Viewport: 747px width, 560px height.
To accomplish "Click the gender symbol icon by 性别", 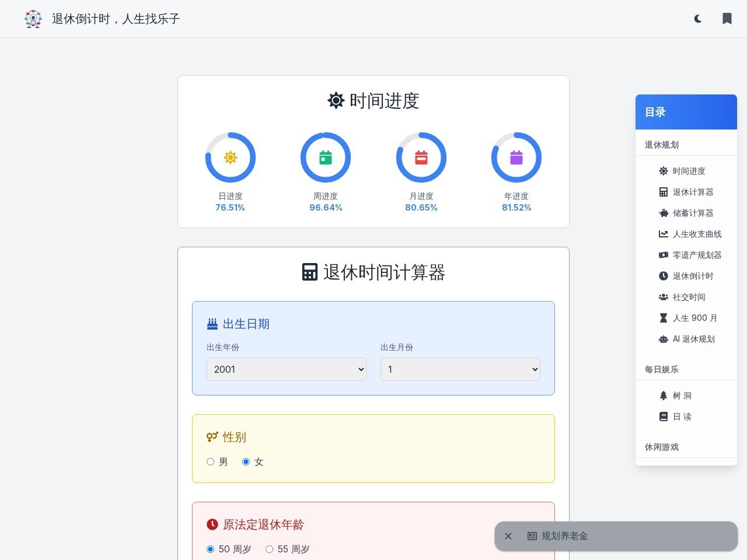I will click(212, 437).
